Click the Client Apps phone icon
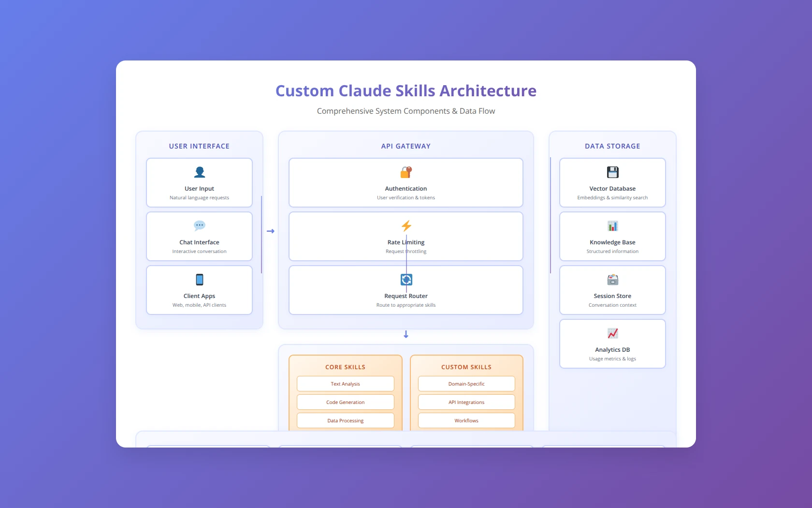This screenshot has height=508, width=812. 199,280
